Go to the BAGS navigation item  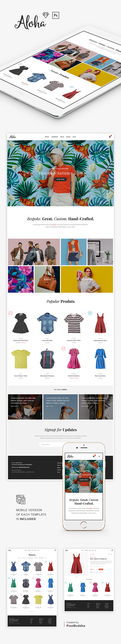62,137
